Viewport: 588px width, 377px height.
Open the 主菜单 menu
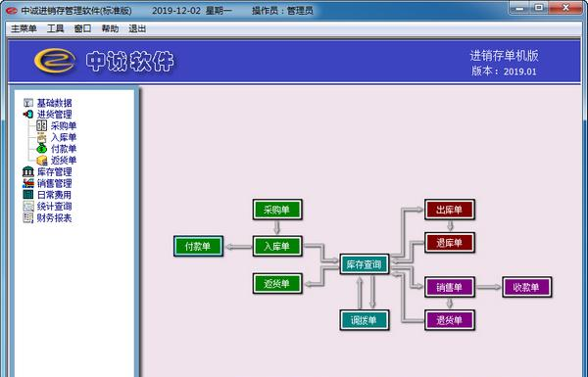tap(24, 28)
